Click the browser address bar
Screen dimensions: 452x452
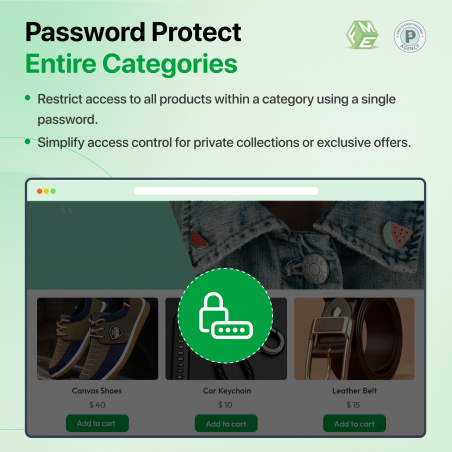click(226, 191)
